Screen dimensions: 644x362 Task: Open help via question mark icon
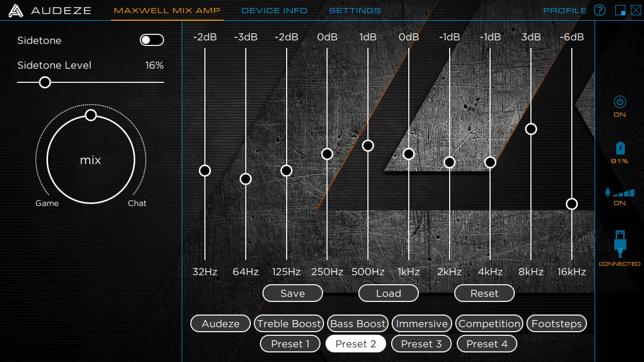600,10
